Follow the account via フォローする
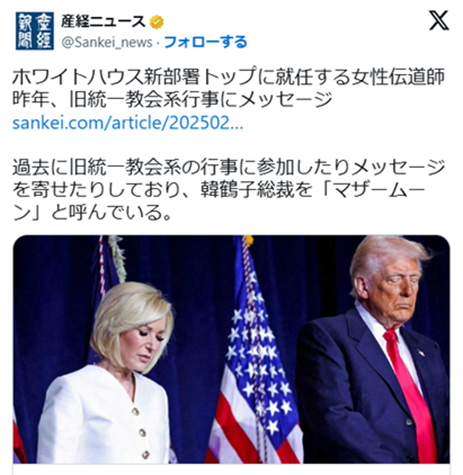Screen dimensions: 463x475 click(205, 42)
